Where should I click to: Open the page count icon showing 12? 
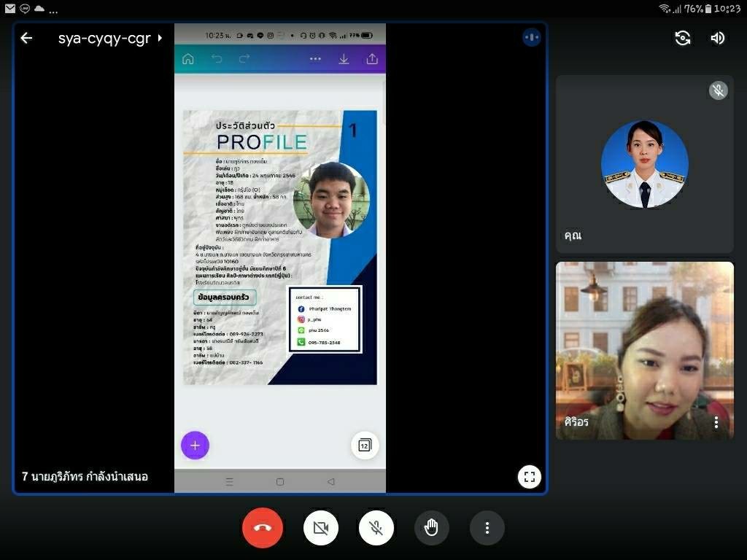pos(365,445)
